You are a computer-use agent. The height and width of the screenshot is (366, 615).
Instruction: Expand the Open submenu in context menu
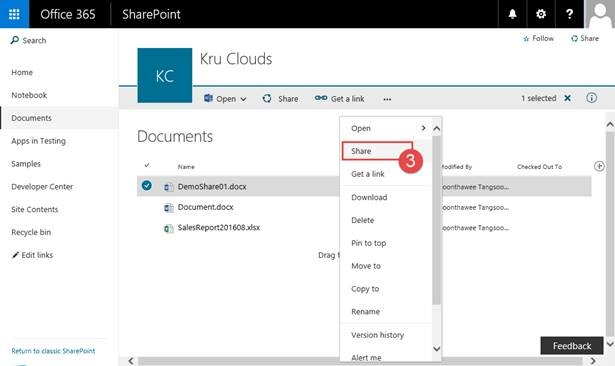click(x=423, y=128)
